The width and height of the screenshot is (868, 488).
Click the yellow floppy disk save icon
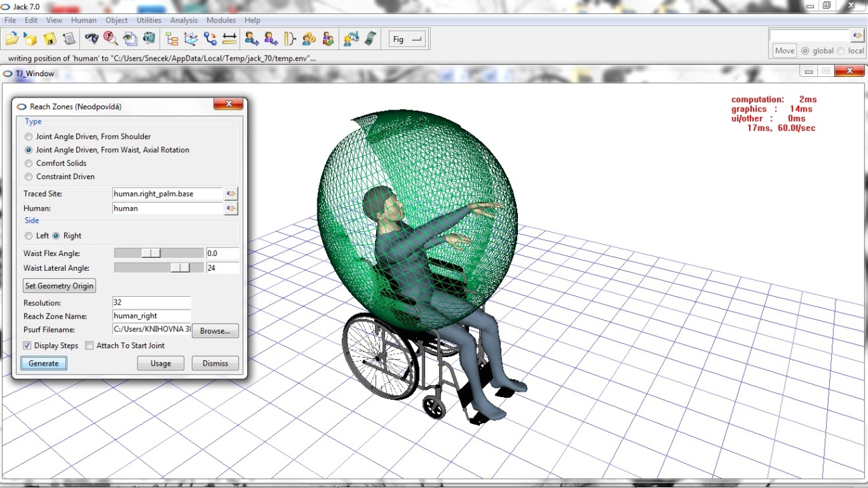(49, 39)
